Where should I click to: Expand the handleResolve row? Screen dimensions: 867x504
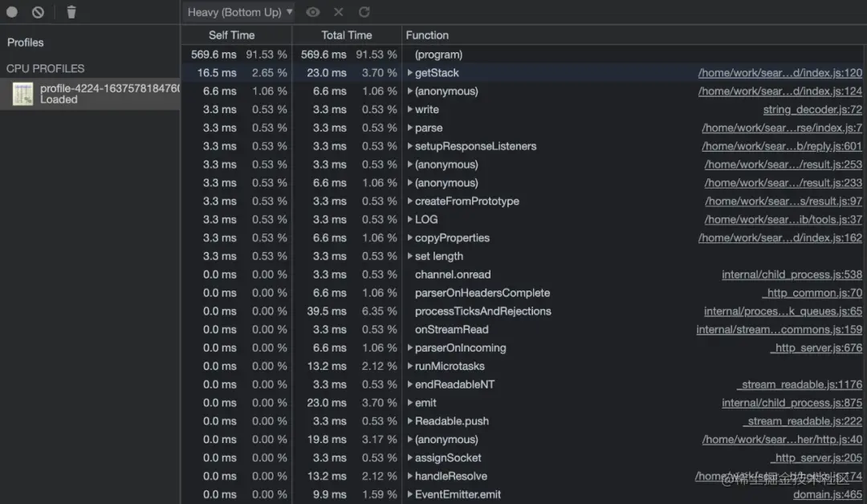point(409,476)
